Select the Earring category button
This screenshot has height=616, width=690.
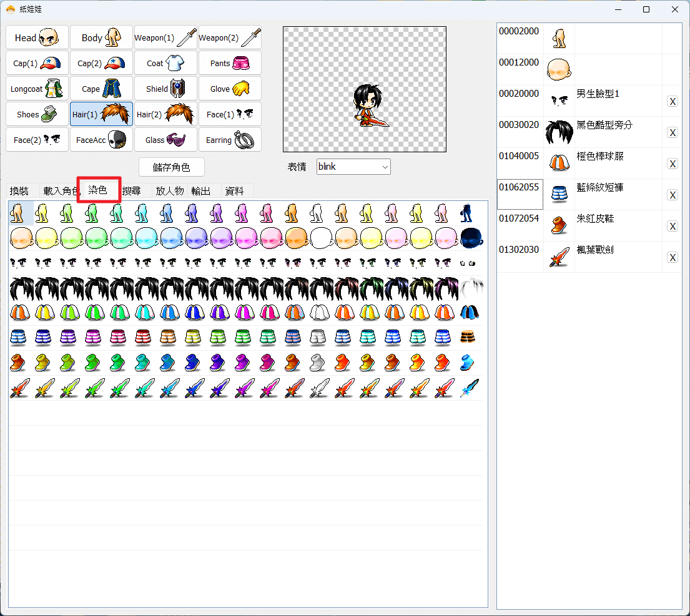coord(230,140)
